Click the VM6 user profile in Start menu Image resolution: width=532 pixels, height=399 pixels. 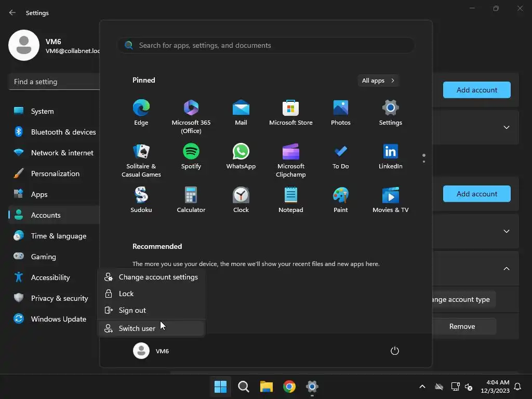pos(151,351)
